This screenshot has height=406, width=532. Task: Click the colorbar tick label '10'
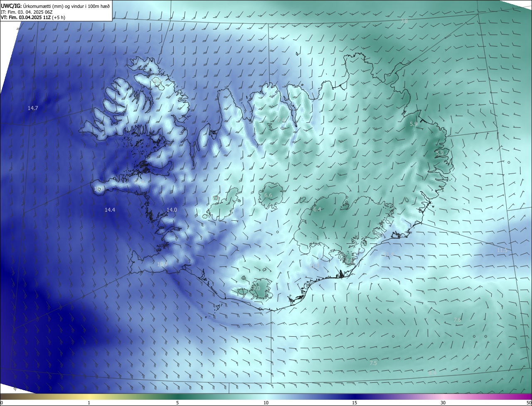[266, 403]
